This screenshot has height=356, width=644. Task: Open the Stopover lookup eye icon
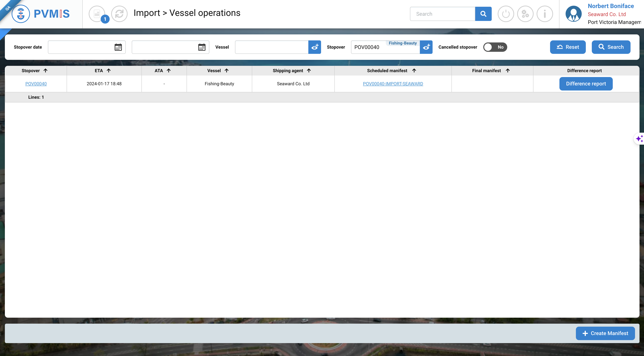tap(426, 47)
